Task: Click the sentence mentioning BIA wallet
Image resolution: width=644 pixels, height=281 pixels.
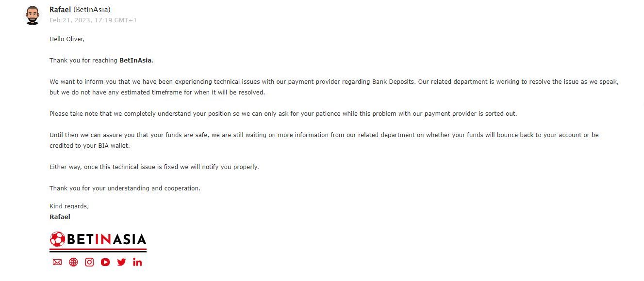Action: click(324, 140)
